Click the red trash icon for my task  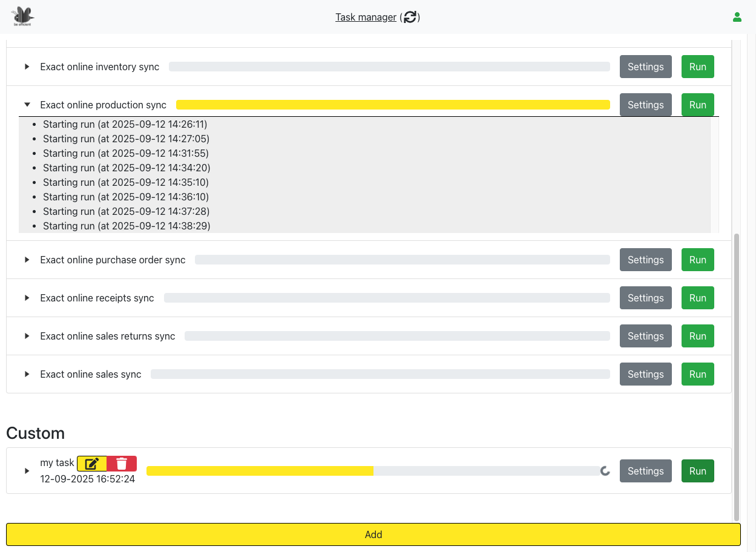pyautogui.click(x=122, y=464)
